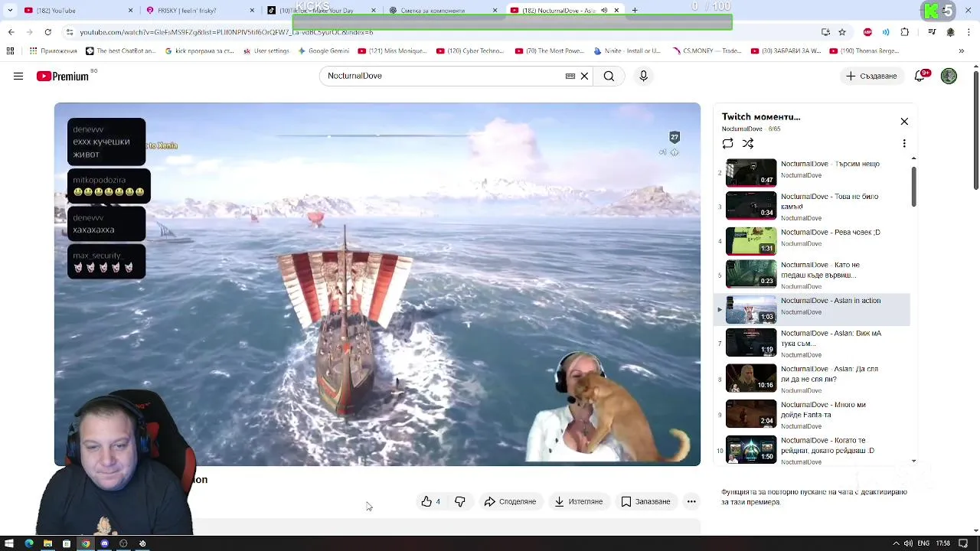Image resolution: width=980 pixels, height=551 pixels.
Task: Click the Изтегляне download button
Action: [578, 501]
